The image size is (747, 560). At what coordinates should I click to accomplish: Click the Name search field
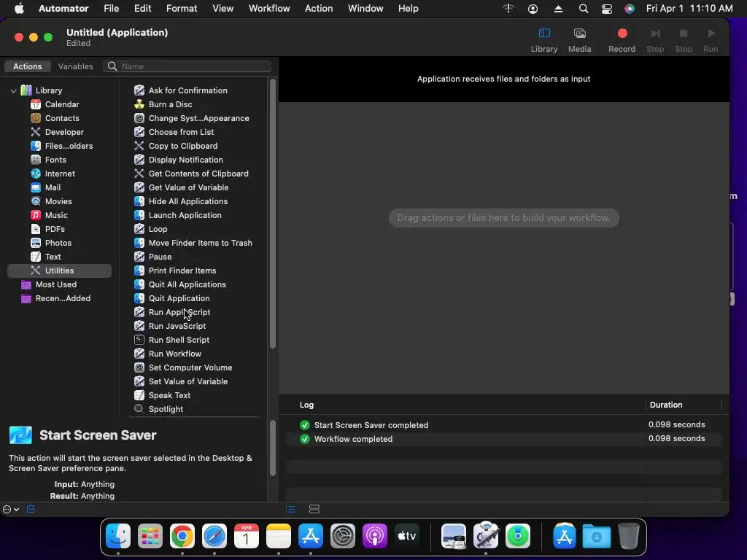pyautogui.click(x=187, y=66)
